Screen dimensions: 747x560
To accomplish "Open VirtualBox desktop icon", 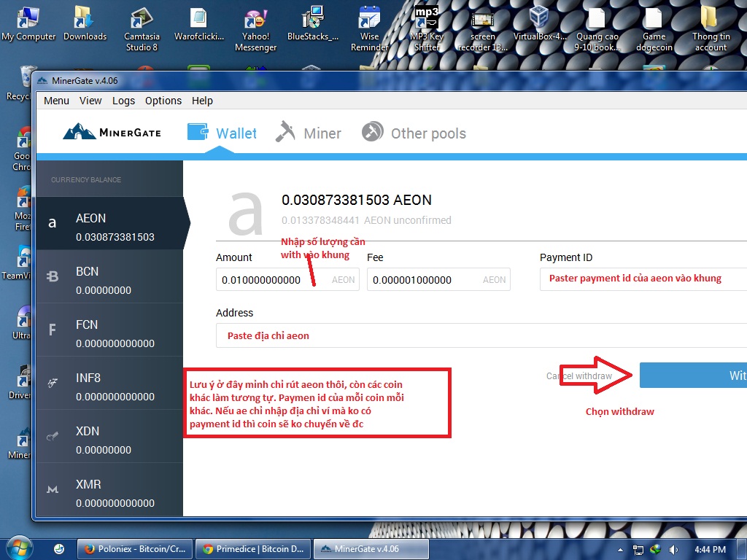I will point(540,24).
